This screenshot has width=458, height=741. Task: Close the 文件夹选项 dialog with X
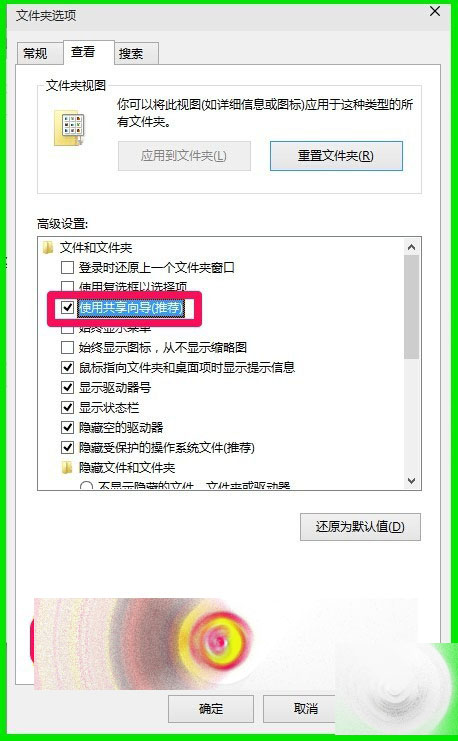[435, 11]
